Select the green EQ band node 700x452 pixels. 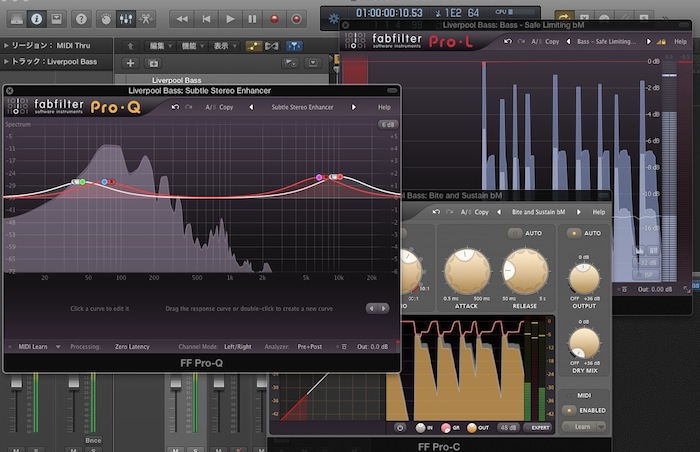(x=83, y=182)
